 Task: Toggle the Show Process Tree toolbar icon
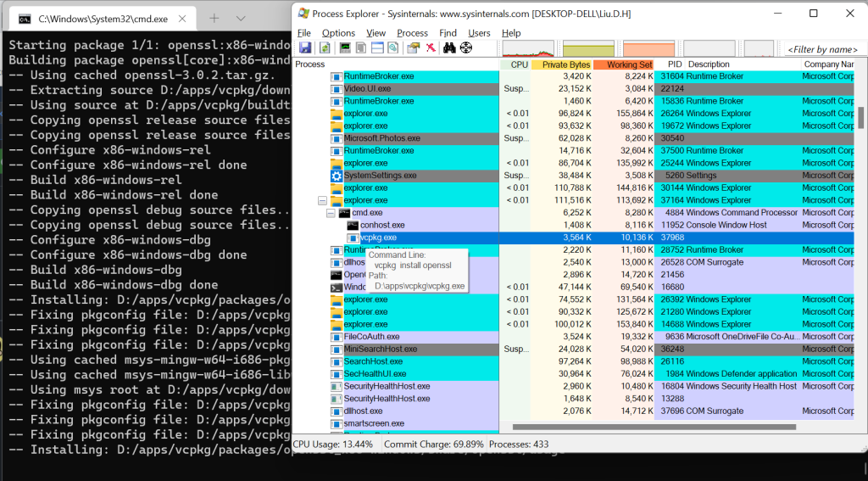tap(361, 48)
